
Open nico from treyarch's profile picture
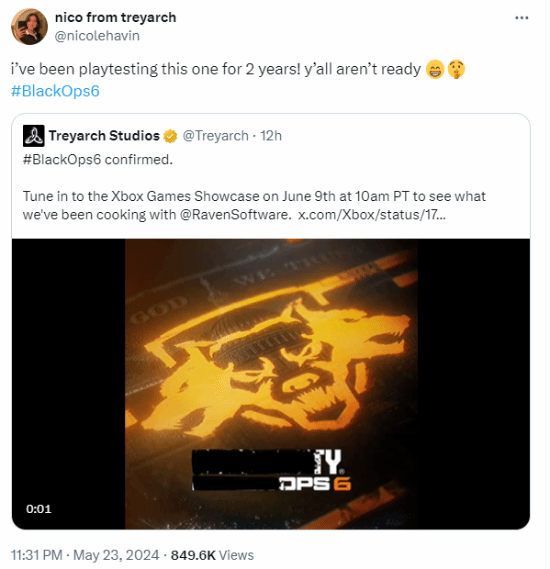[29, 26]
